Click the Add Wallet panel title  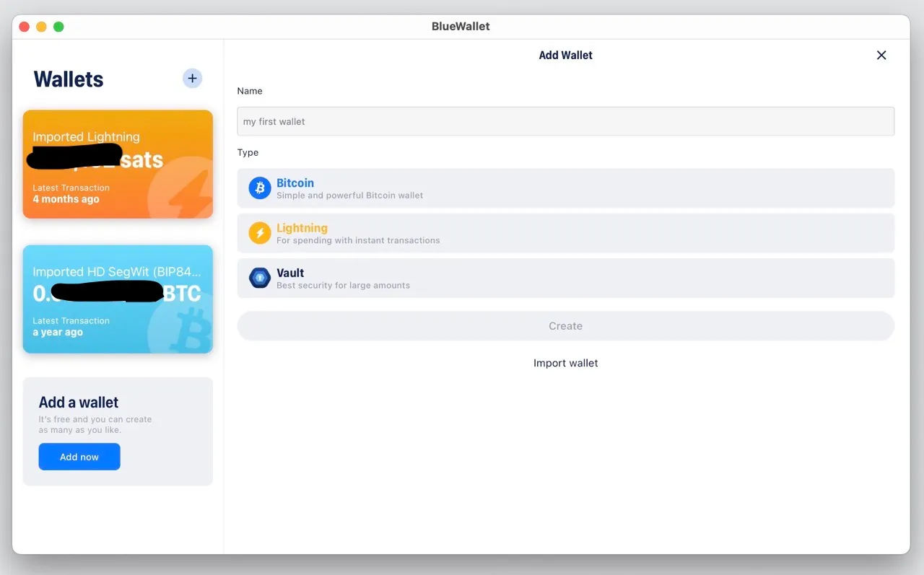566,55
